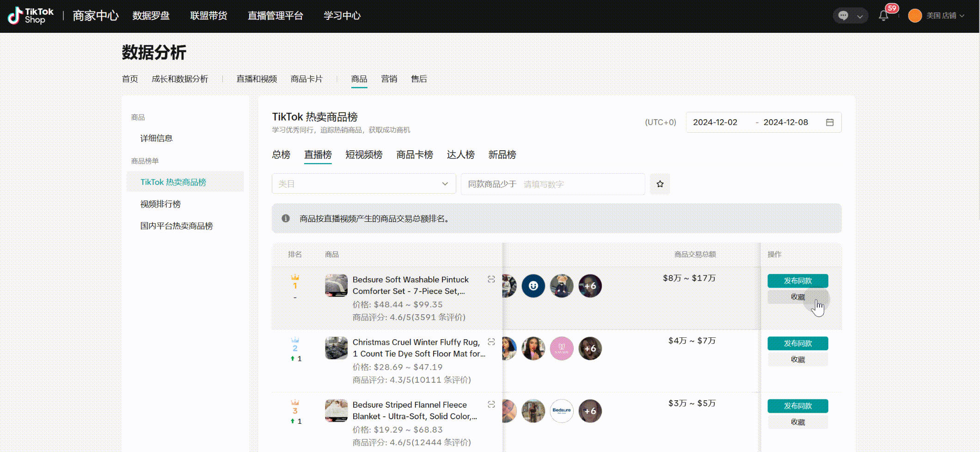Switch to the 达人榜 tab
This screenshot has width=980, height=452.
click(x=460, y=155)
